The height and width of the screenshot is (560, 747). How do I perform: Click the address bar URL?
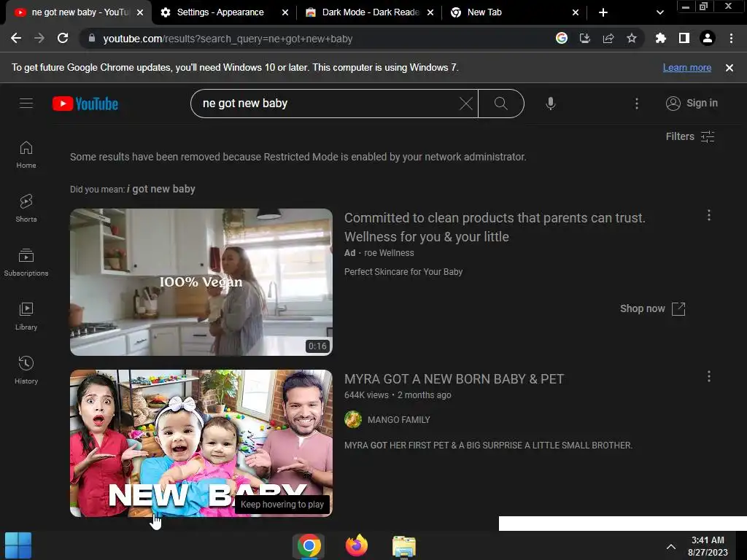(228, 39)
